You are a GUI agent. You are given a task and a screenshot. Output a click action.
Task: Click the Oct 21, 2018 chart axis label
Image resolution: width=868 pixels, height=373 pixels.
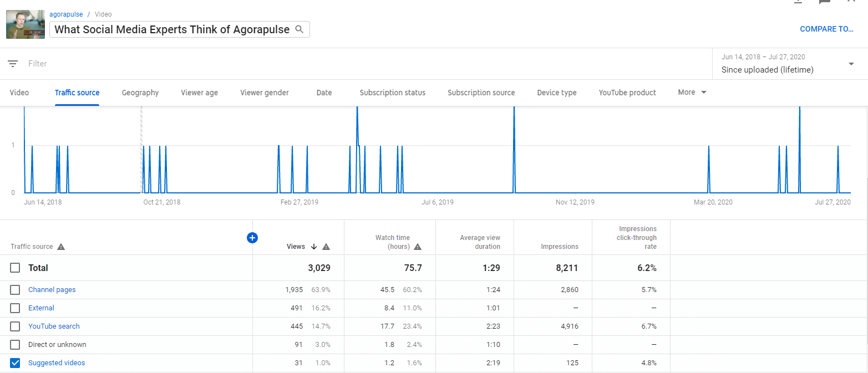pyautogui.click(x=162, y=202)
